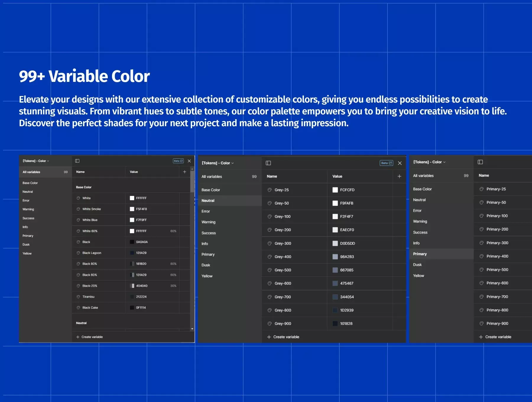Close the middle variables panel
Viewport: 532px width, 402px height.
click(400, 163)
